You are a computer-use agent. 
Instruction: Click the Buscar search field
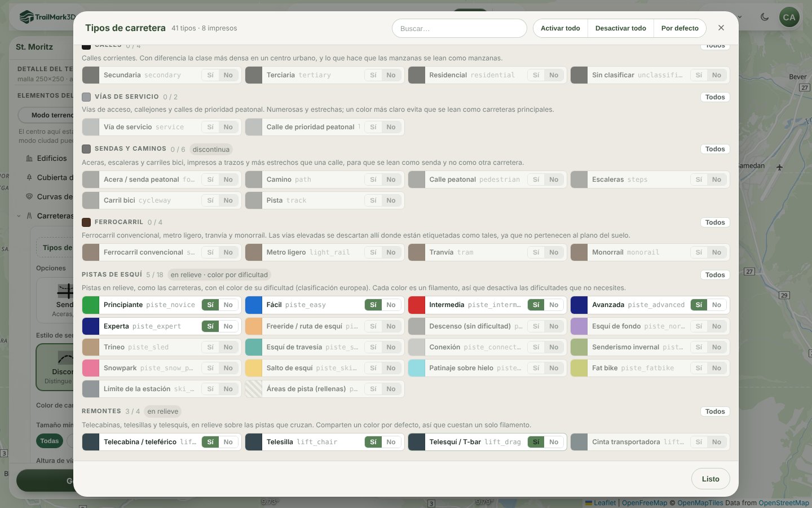point(460,28)
